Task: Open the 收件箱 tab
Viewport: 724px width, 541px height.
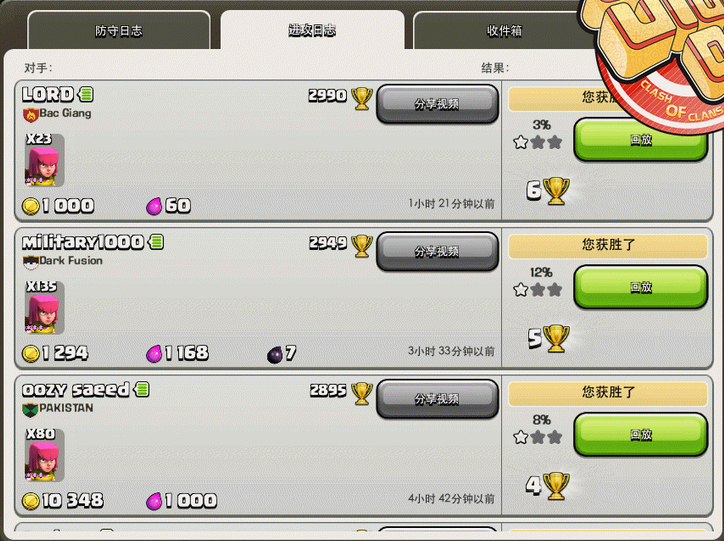Action: click(x=504, y=30)
